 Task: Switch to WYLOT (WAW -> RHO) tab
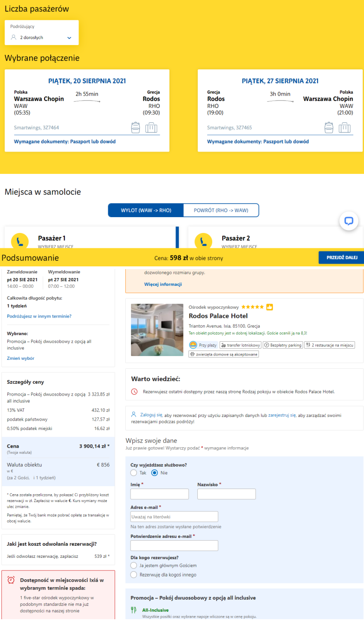click(146, 210)
